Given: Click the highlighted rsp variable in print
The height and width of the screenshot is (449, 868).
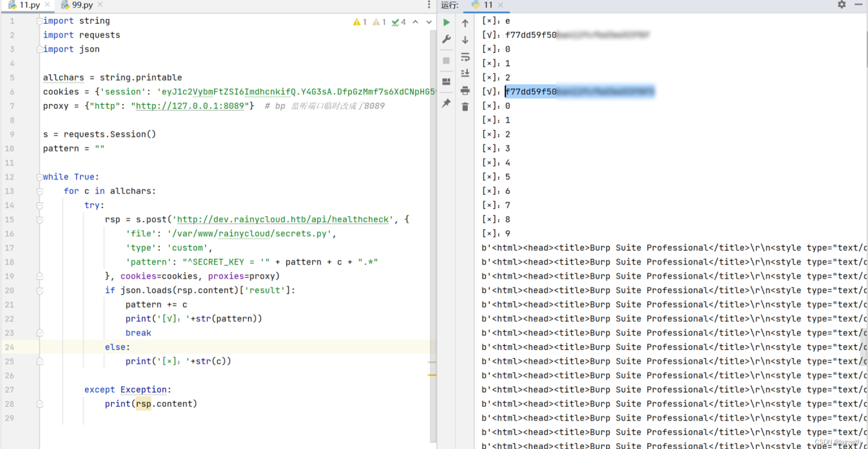Looking at the screenshot, I should pyautogui.click(x=143, y=404).
